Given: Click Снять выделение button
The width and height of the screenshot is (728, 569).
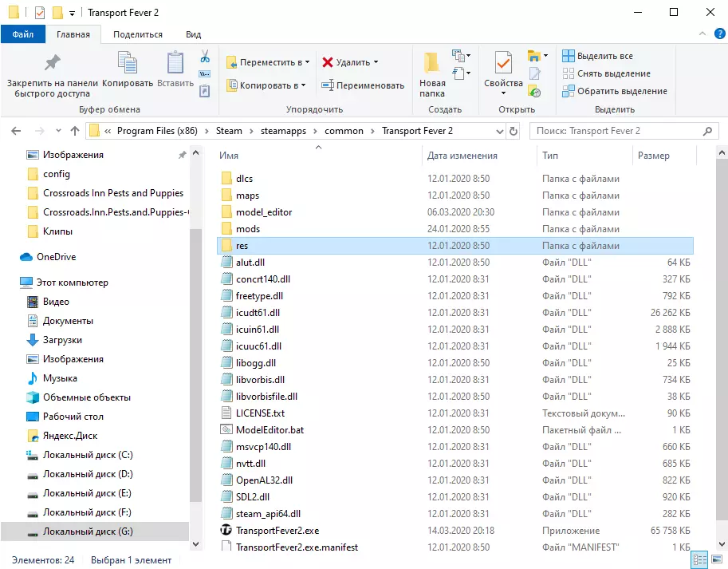Looking at the screenshot, I should click(606, 73).
